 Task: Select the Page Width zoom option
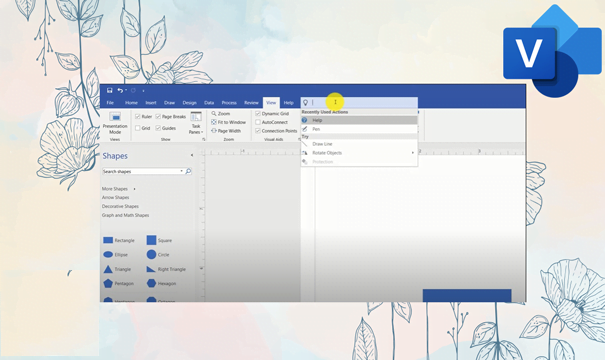226,131
